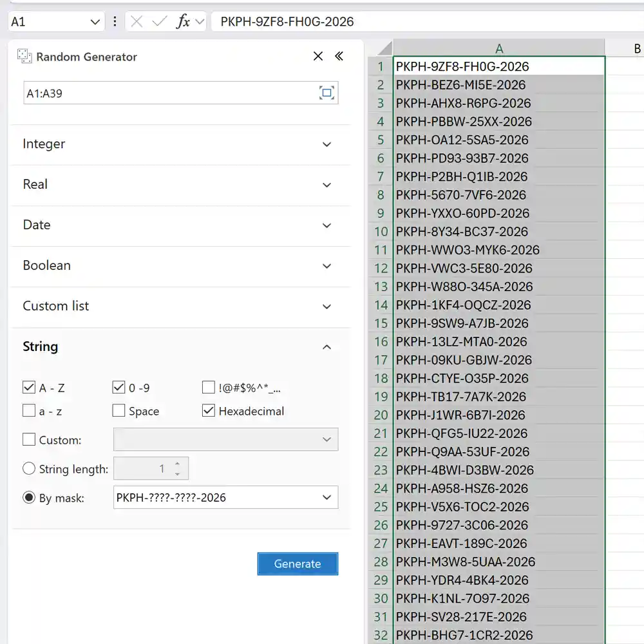Collapse the pane with the double chevron

(339, 57)
